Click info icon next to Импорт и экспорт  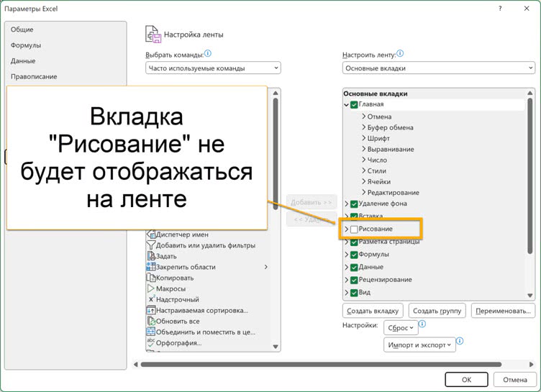[460, 341]
